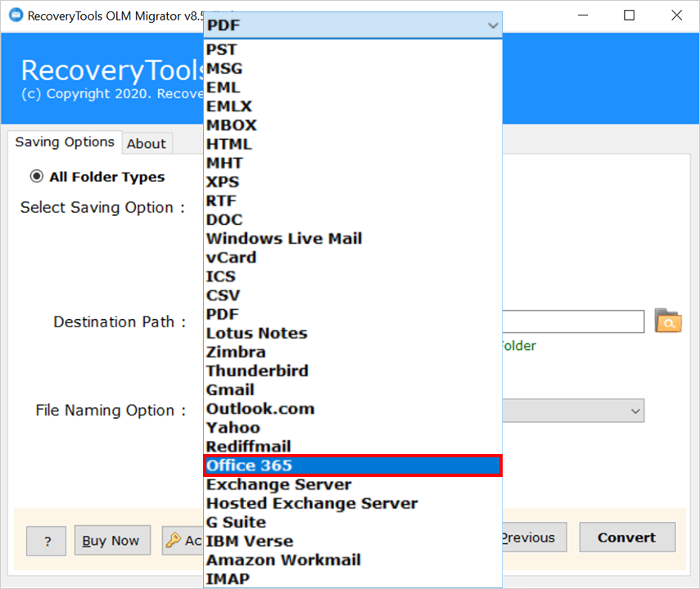
Task: Select CSV in the saving list
Action: click(353, 295)
